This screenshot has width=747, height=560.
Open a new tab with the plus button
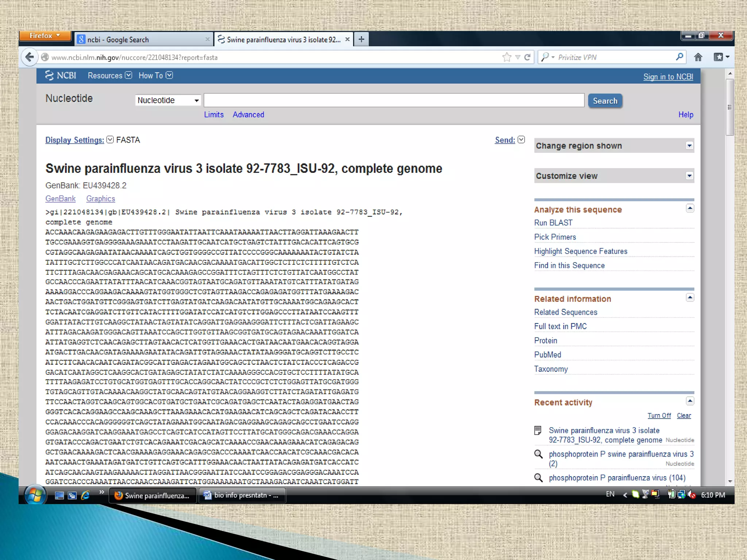361,39
